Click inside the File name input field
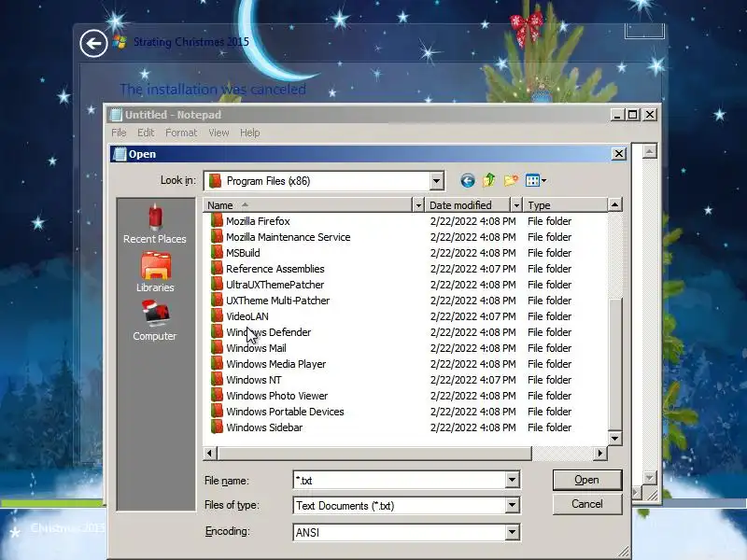The height and width of the screenshot is (560, 747). (x=400, y=480)
